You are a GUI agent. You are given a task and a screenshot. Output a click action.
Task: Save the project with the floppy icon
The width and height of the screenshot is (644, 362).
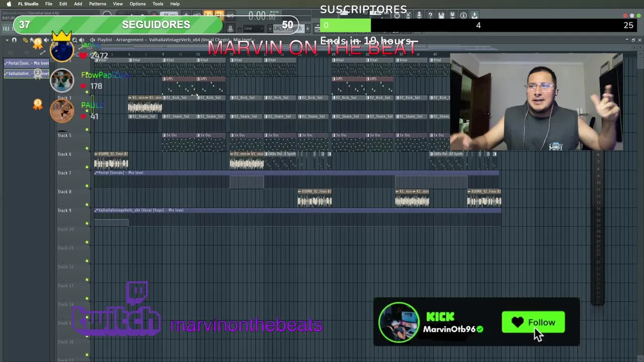pyautogui.click(x=441, y=16)
